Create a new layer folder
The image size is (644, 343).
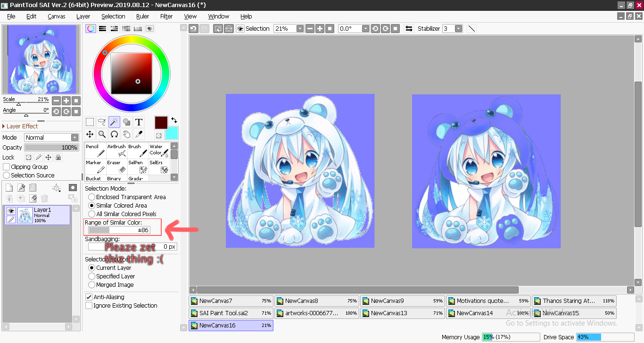(33, 188)
